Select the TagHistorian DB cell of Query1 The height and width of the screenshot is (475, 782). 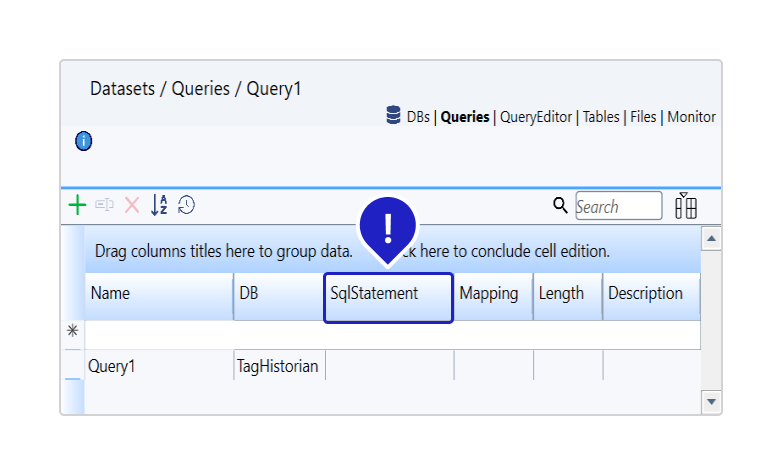pos(278,366)
